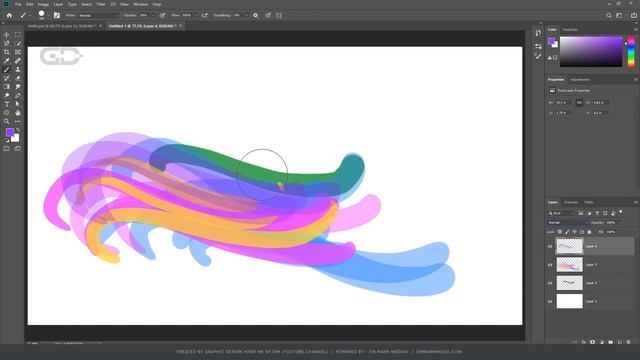The height and width of the screenshot is (360, 640).
Task: Open the Brush Preset picker arrow
Action: point(48,16)
